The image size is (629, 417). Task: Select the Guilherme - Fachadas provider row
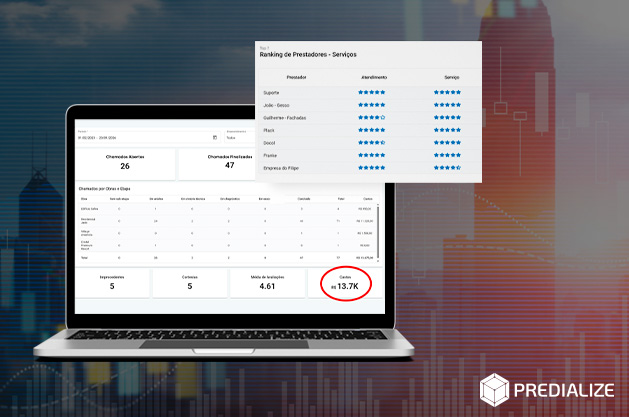[368, 117]
